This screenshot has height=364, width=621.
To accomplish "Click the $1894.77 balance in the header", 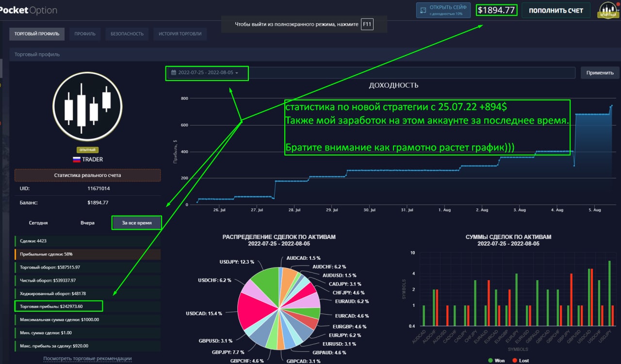I will 496,10.
